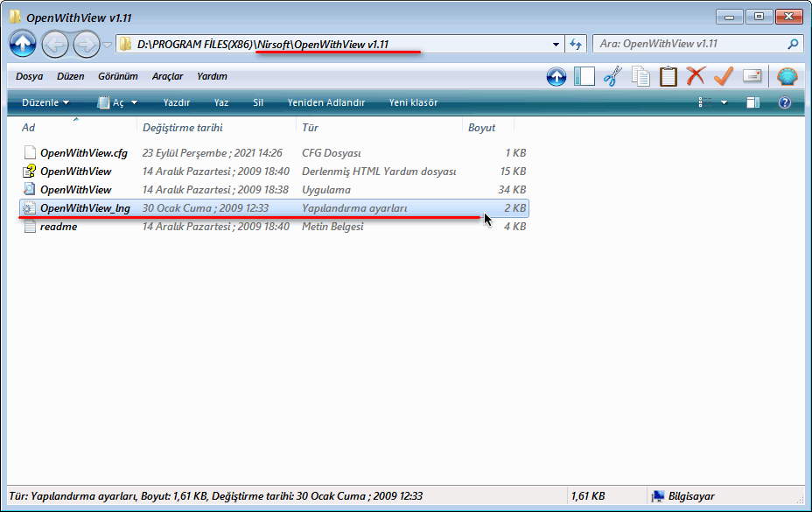Click the Paste clipboard icon
The image size is (812, 512).
click(x=668, y=77)
